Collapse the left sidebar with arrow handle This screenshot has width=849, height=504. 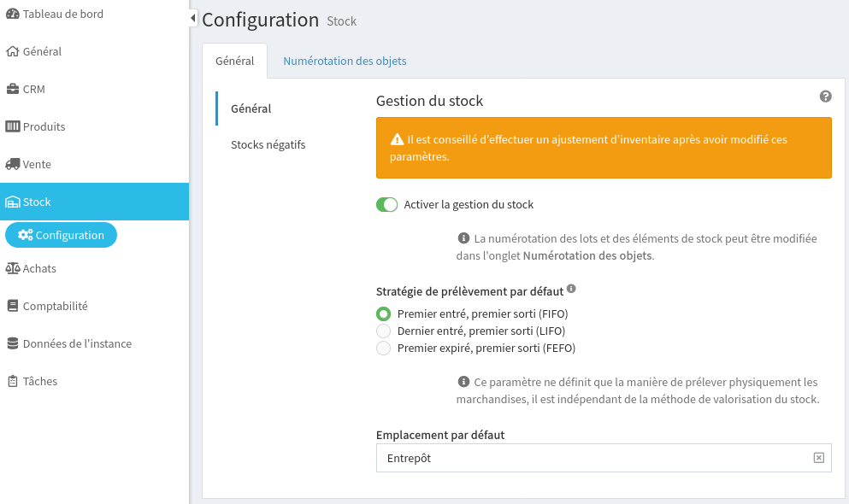(x=193, y=18)
